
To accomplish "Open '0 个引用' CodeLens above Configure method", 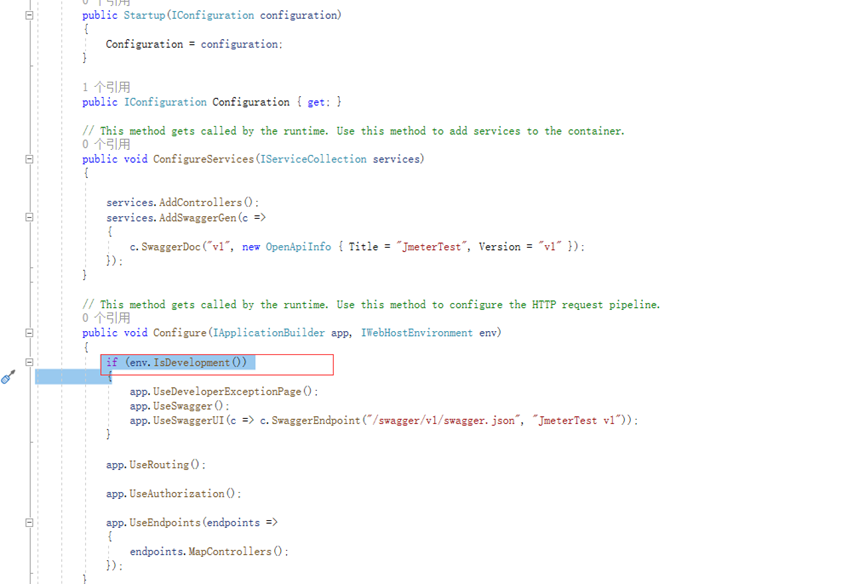I will [106, 318].
